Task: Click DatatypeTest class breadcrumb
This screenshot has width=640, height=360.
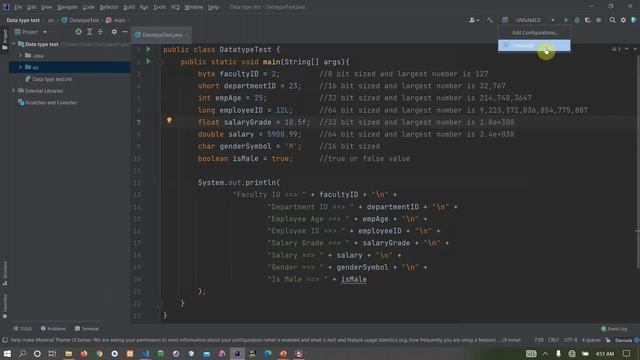Action: tap(80, 20)
